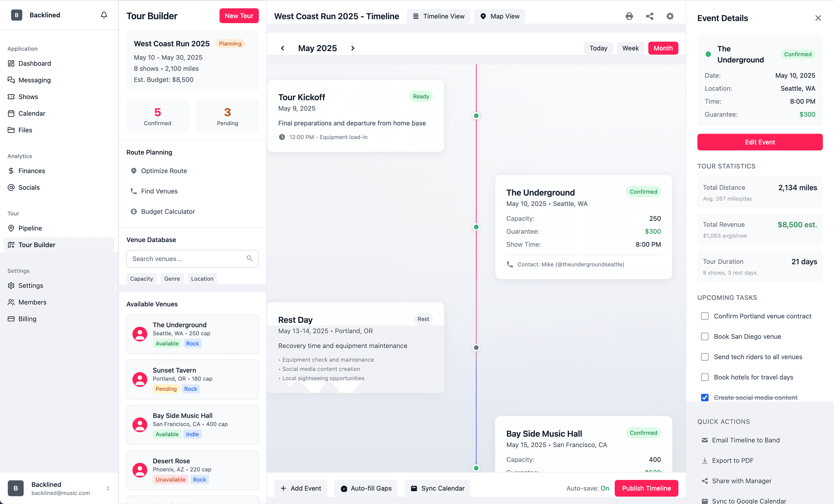Select the Today view
Screen dimensions: 834x504
click(x=598, y=48)
